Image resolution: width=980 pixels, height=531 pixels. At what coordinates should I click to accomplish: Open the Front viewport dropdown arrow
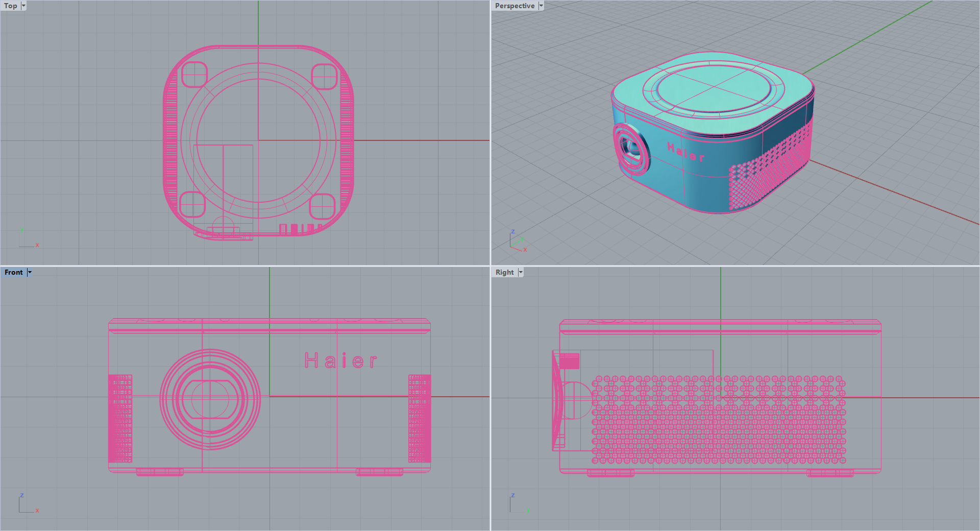click(30, 273)
